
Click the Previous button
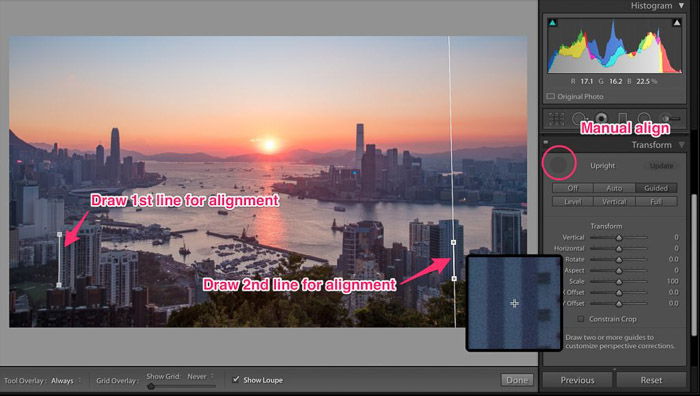577,380
